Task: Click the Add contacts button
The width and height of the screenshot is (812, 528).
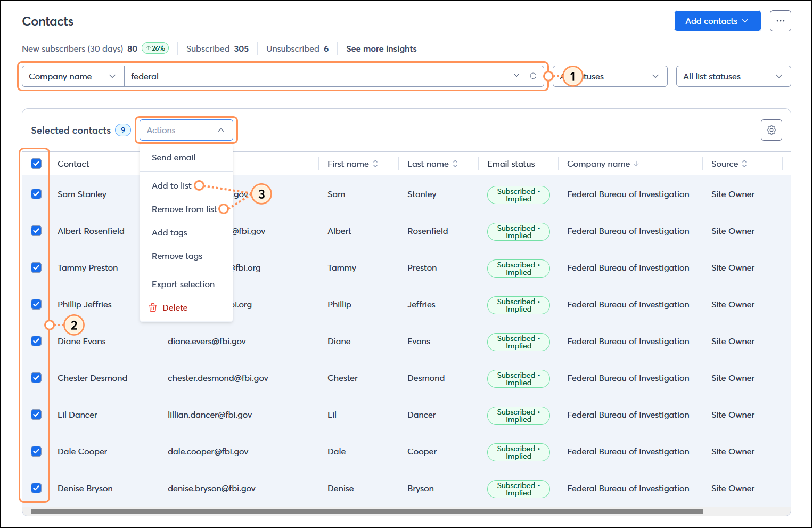Action: pos(717,21)
